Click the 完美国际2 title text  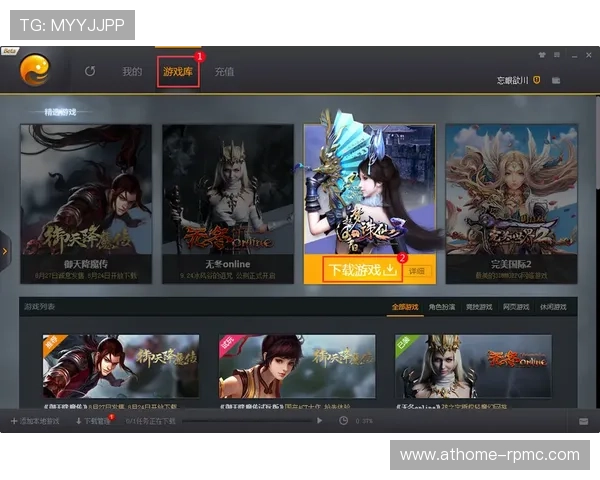(x=511, y=264)
